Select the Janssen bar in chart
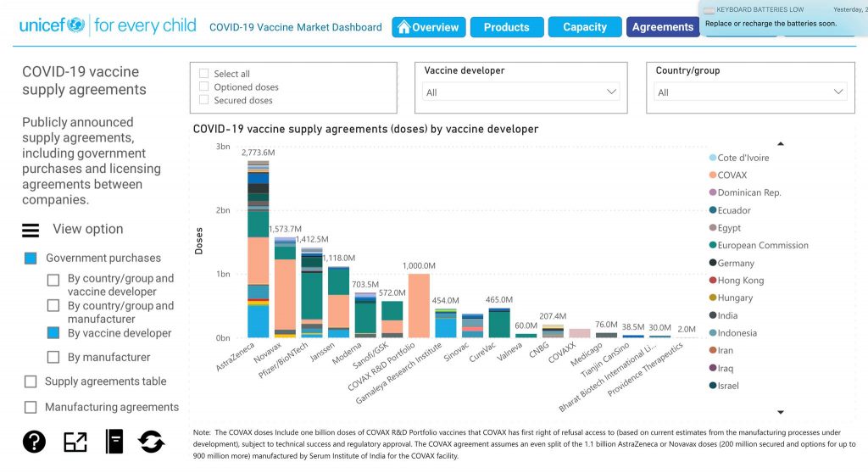This screenshot has width=868, height=473. point(339,302)
